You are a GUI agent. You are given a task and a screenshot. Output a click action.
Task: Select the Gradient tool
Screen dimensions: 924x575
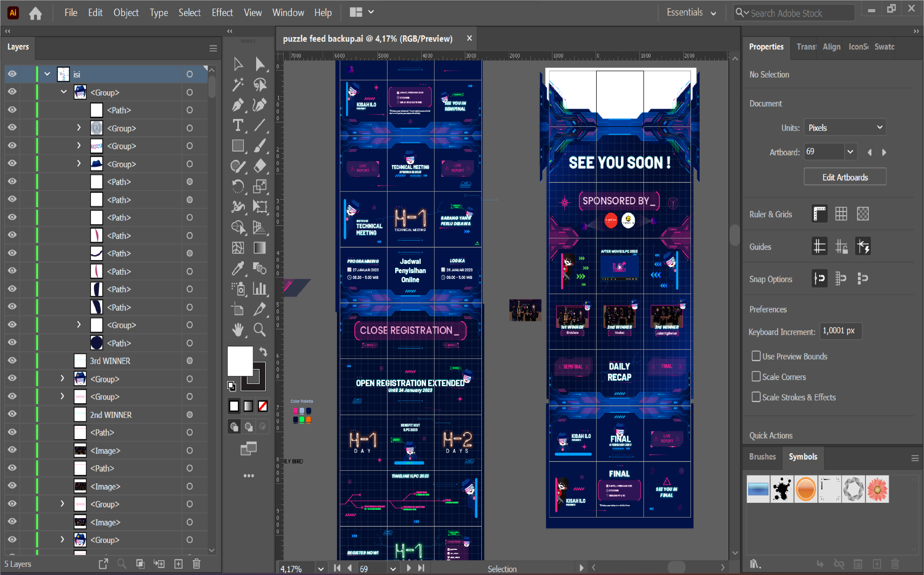(x=260, y=248)
